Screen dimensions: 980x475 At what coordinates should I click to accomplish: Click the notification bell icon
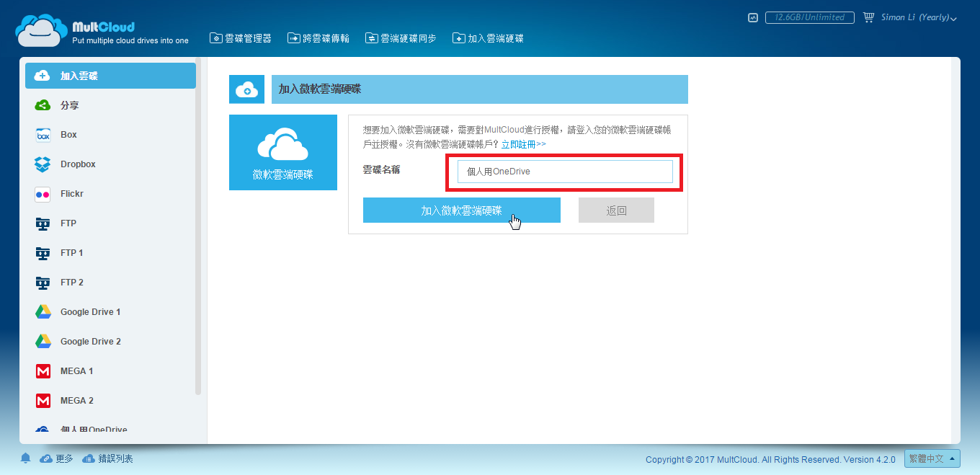pos(26,458)
